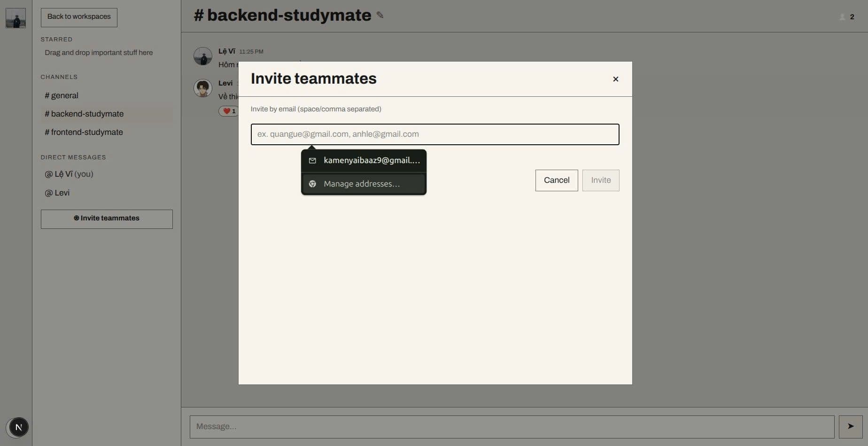Click the Message input box
The image size is (868, 446).
click(x=512, y=427)
